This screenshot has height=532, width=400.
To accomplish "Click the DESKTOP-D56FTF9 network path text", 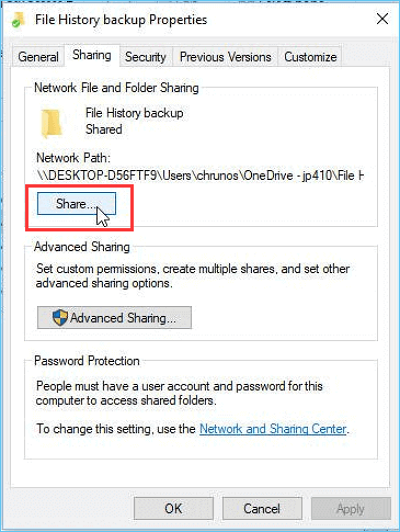I will tap(200, 175).
